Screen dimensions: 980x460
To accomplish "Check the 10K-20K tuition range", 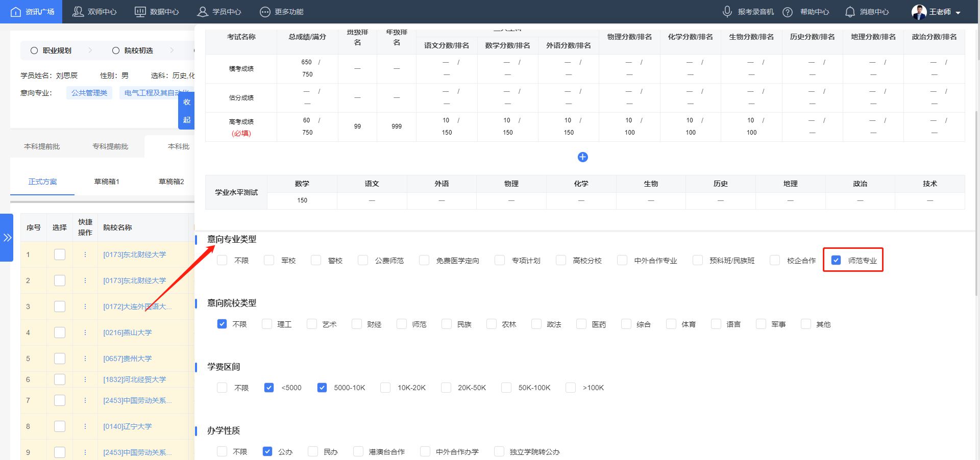I will (385, 388).
